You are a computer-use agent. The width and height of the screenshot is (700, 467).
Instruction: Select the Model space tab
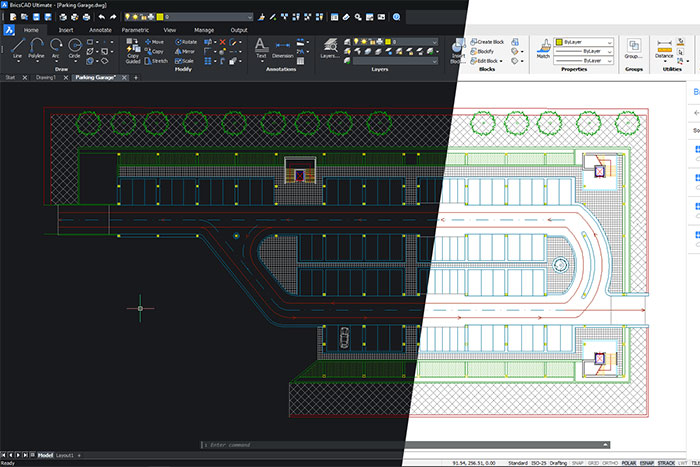pos(45,455)
